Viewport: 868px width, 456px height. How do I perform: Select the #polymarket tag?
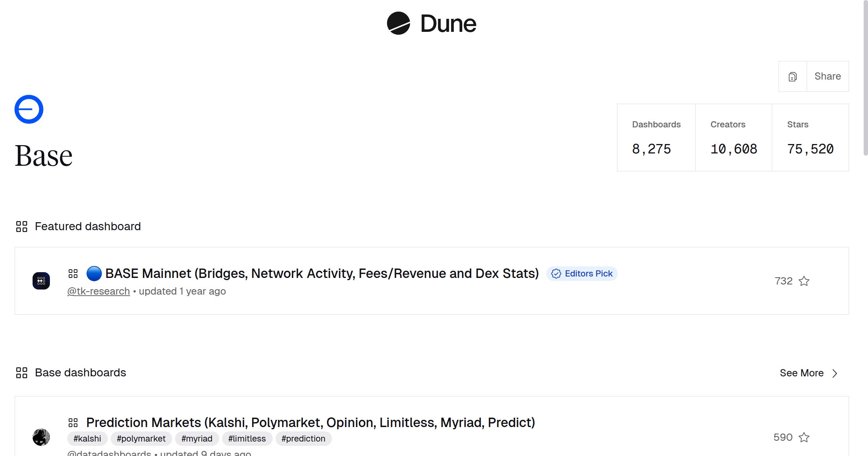pyautogui.click(x=141, y=439)
